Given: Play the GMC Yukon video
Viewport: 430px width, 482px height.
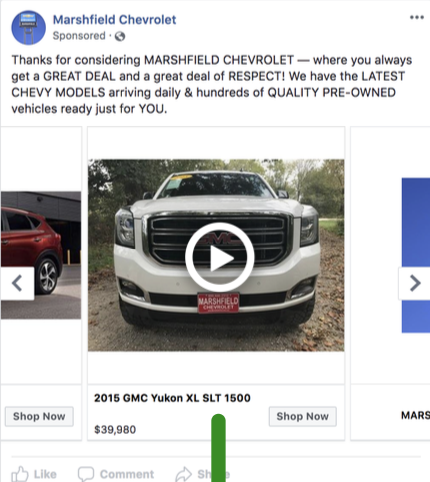Looking at the screenshot, I should click(x=220, y=257).
